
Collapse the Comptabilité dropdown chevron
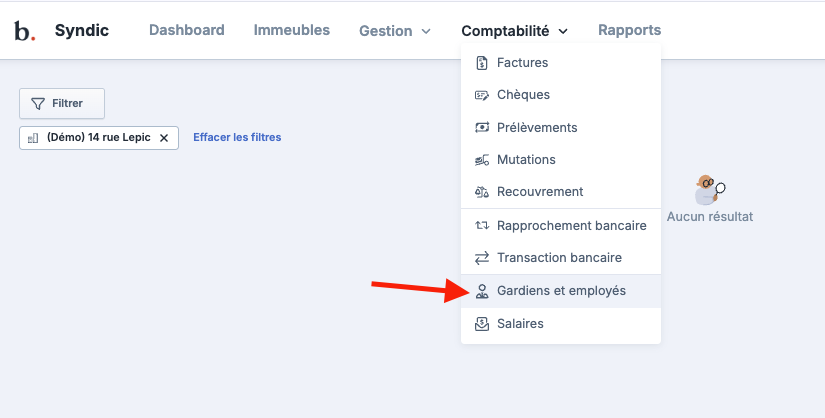tap(563, 32)
